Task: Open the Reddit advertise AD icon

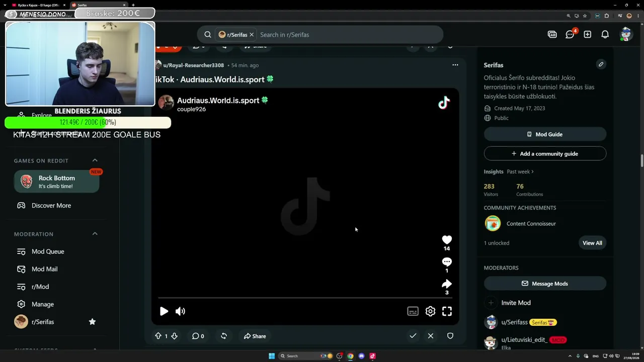Action: click(552, 35)
